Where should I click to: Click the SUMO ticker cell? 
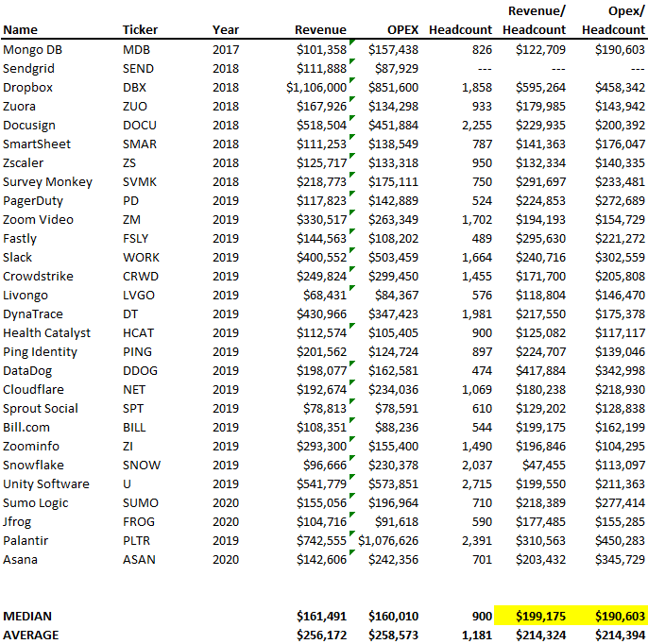tap(140, 503)
